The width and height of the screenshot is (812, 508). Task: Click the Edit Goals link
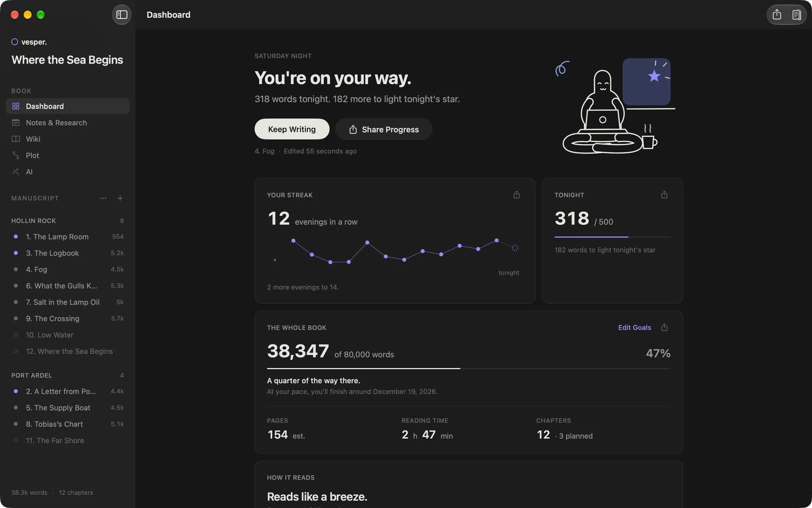[x=634, y=328]
